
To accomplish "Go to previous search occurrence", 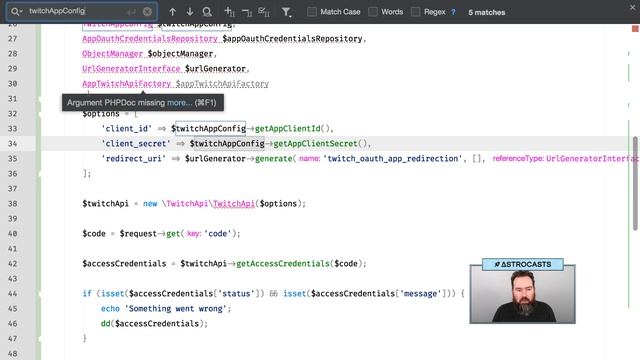I will click(172, 12).
